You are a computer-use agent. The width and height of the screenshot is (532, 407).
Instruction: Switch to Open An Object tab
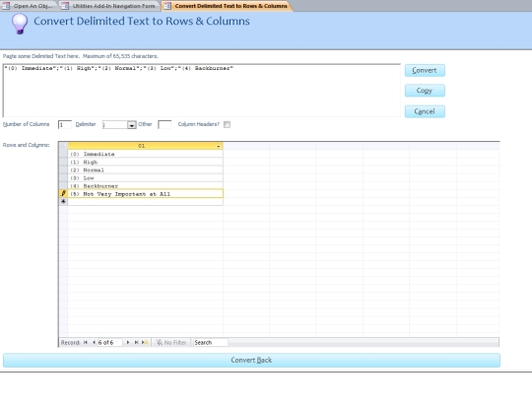click(29, 6)
